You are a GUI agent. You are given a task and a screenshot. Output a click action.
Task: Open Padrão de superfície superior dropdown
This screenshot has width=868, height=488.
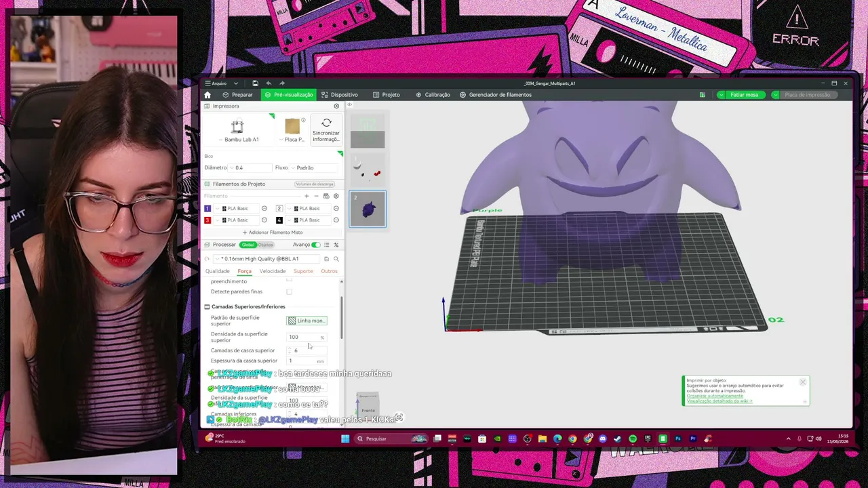pyautogui.click(x=307, y=321)
